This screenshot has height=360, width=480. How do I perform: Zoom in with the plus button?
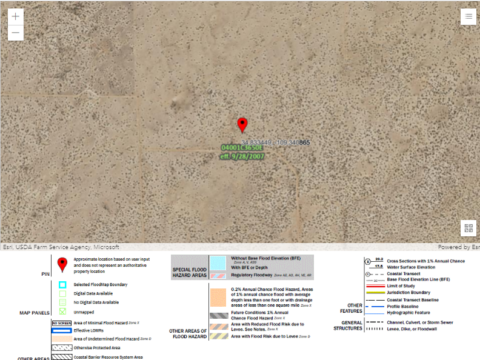tap(16, 17)
